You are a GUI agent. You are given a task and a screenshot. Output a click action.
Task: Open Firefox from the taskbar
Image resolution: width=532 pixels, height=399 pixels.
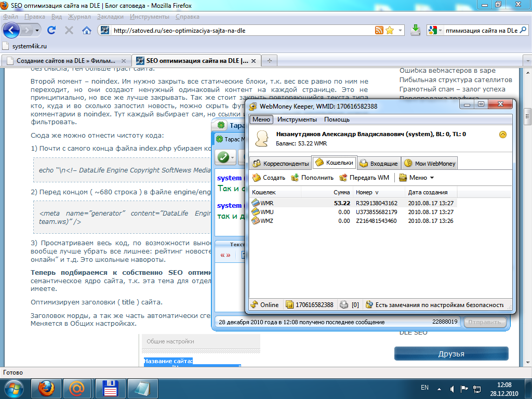[x=46, y=389]
